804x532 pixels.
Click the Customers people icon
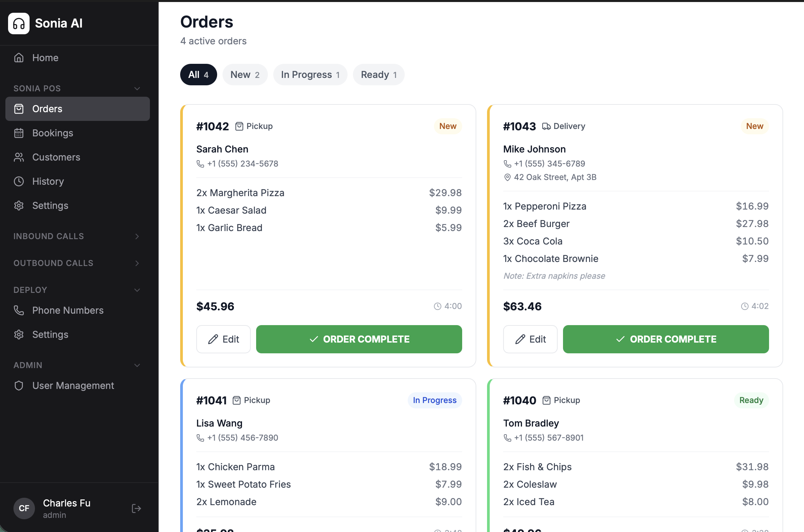click(19, 157)
